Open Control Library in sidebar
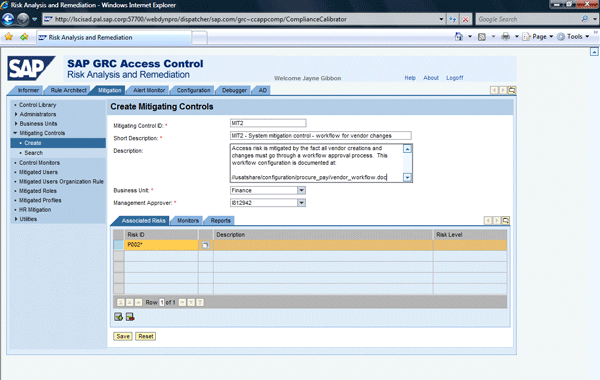The width and height of the screenshot is (600, 380). pos(38,105)
